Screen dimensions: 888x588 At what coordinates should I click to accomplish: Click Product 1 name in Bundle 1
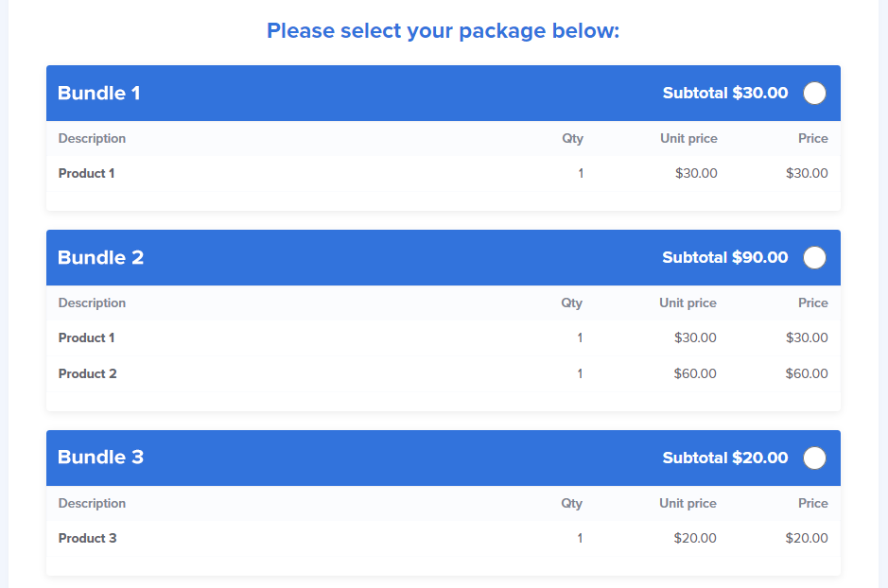(x=86, y=173)
